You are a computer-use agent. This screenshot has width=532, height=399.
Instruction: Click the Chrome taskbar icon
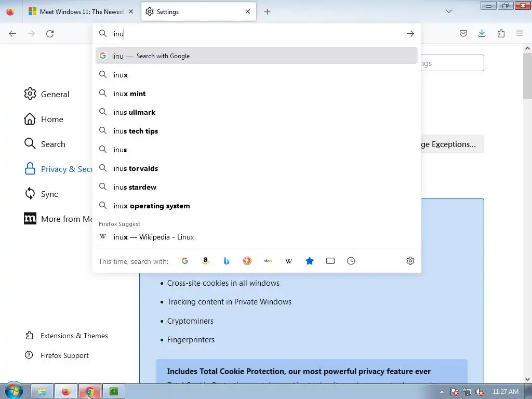pos(89,392)
